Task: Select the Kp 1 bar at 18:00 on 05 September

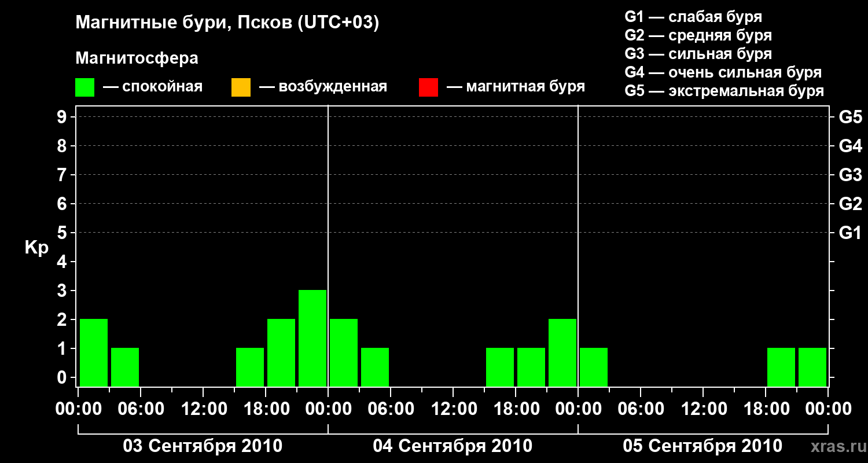Action: [x=781, y=367]
